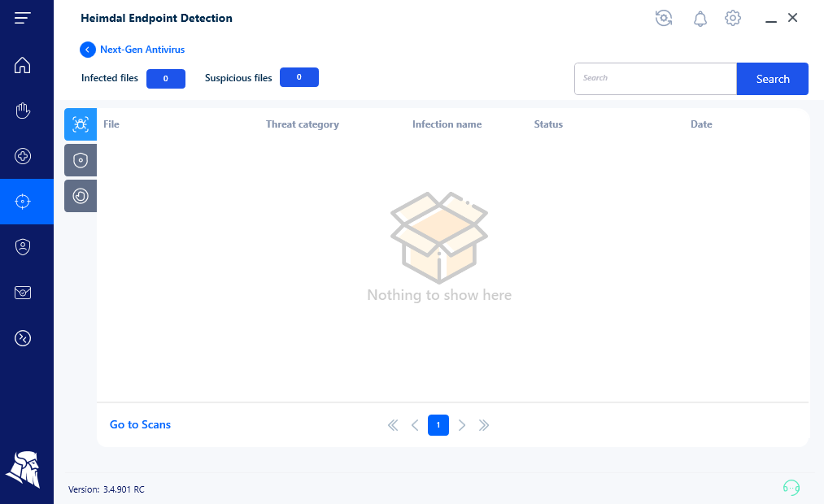Open notifications bell icon
Screen dimensions: 824x504
pyautogui.click(x=700, y=19)
